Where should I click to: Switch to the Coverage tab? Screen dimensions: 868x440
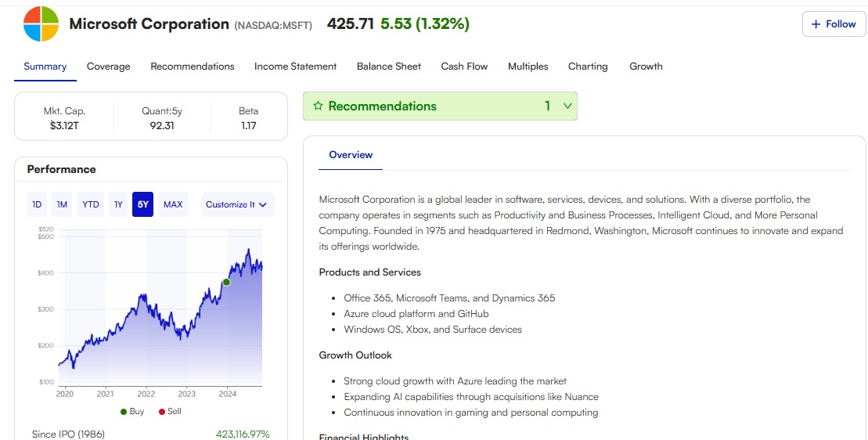point(109,67)
